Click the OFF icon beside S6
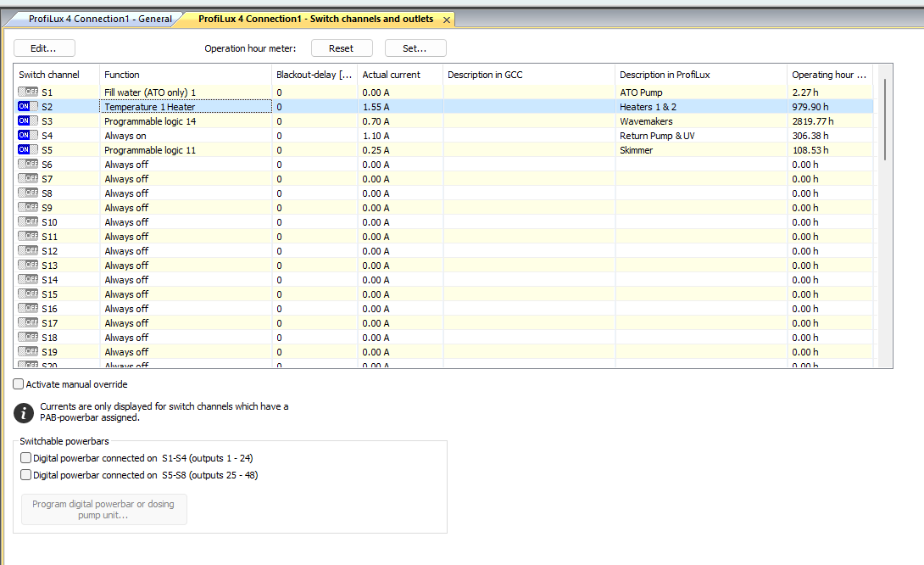 coord(28,164)
